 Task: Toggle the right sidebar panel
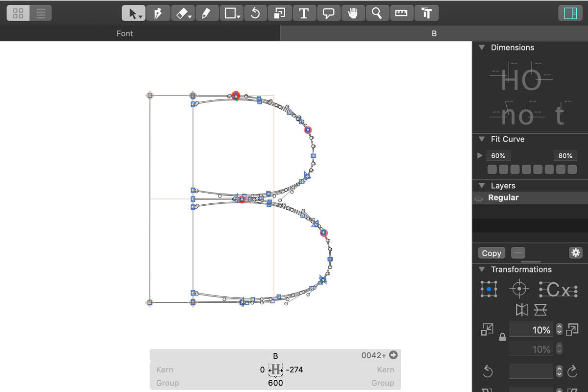point(570,13)
